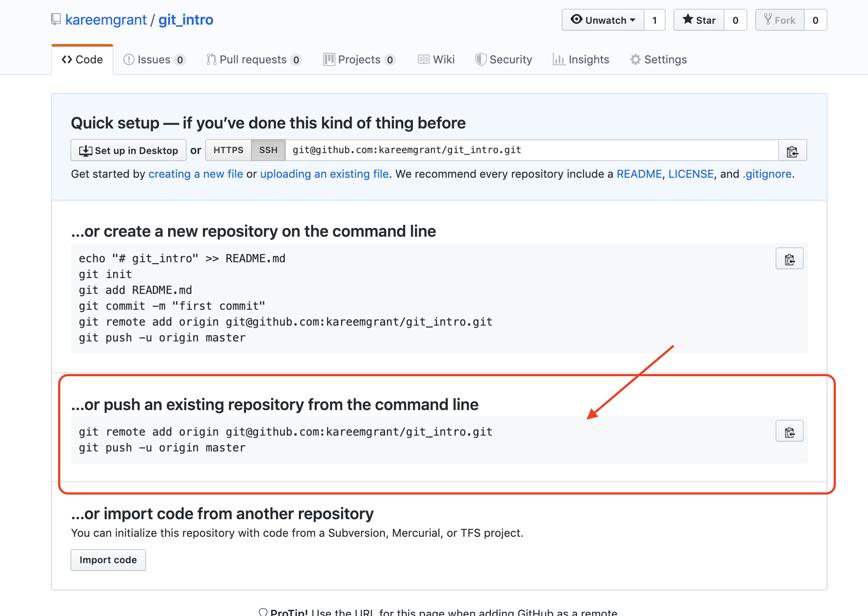Copy the new repository commands
Image resolution: width=868 pixels, height=616 pixels.
789,259
